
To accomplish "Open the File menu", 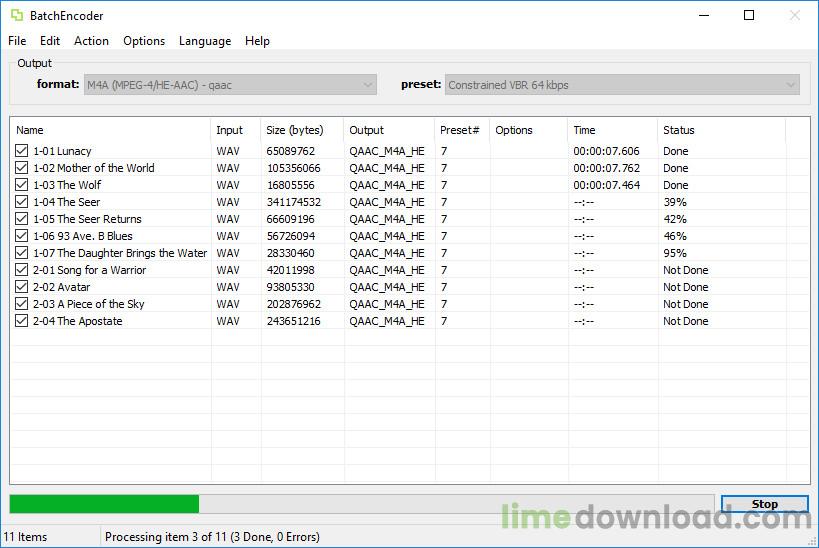I will (x=17, y=41).
